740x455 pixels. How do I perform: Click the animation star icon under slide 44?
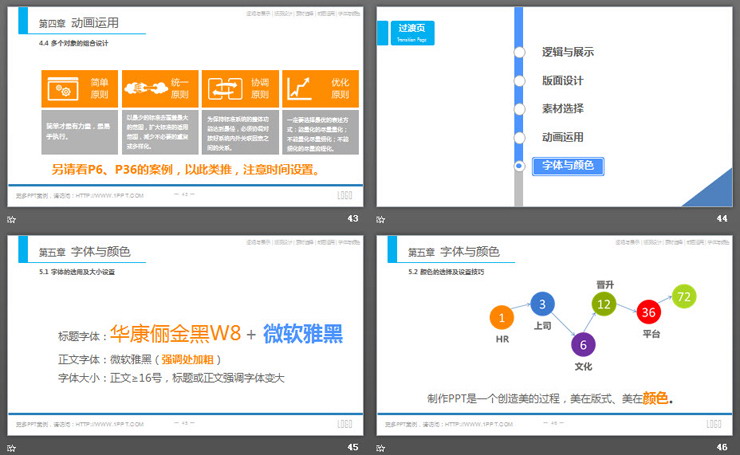click(x=381, y=219)
